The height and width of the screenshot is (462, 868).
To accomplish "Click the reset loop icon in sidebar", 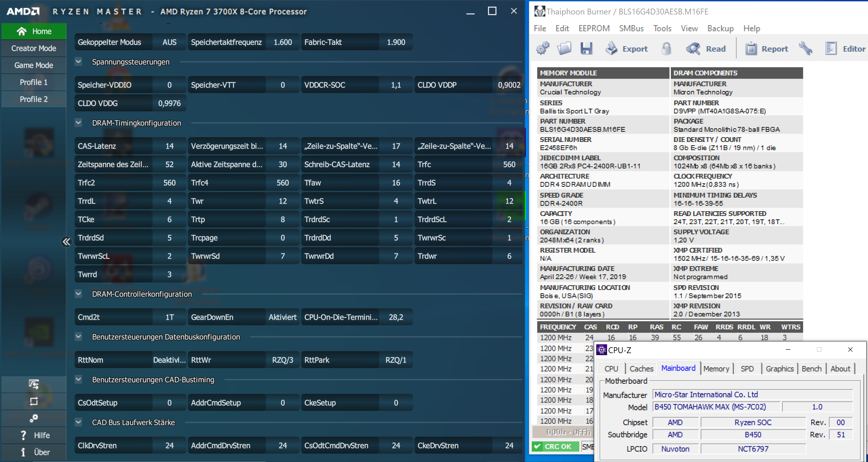I will click(x=34, y=401).
